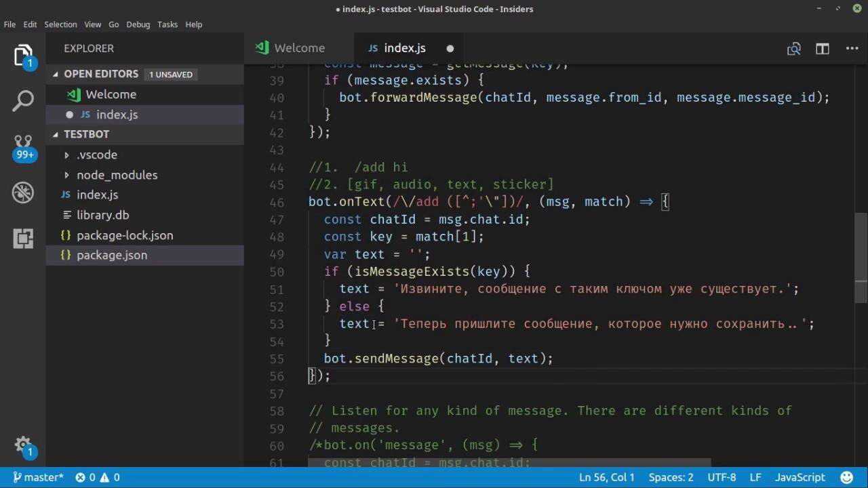Open the editor More Actions ellipsis
This screenshot has height=488, width=868.
point(852,49)
